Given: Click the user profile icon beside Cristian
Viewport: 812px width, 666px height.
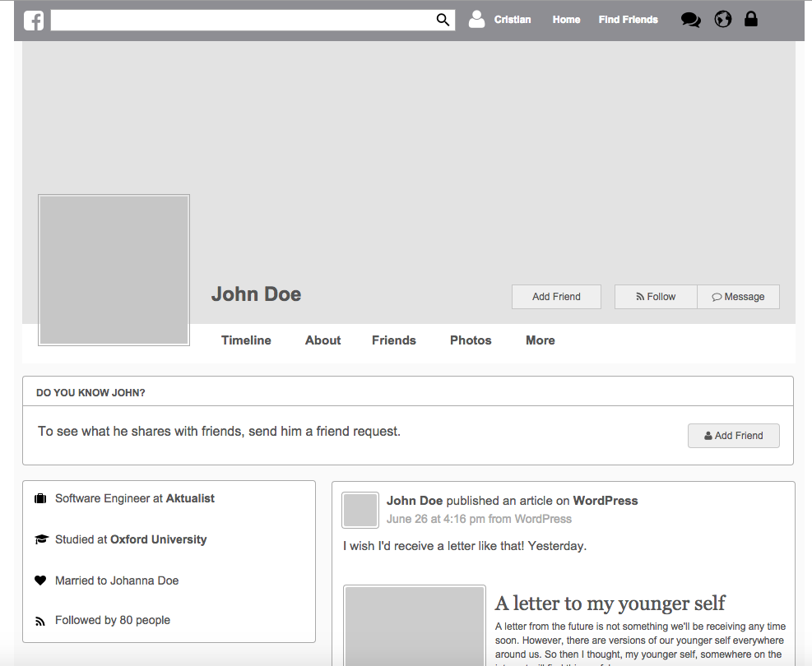Looking at the screenshot, I should tap(476, 20).
